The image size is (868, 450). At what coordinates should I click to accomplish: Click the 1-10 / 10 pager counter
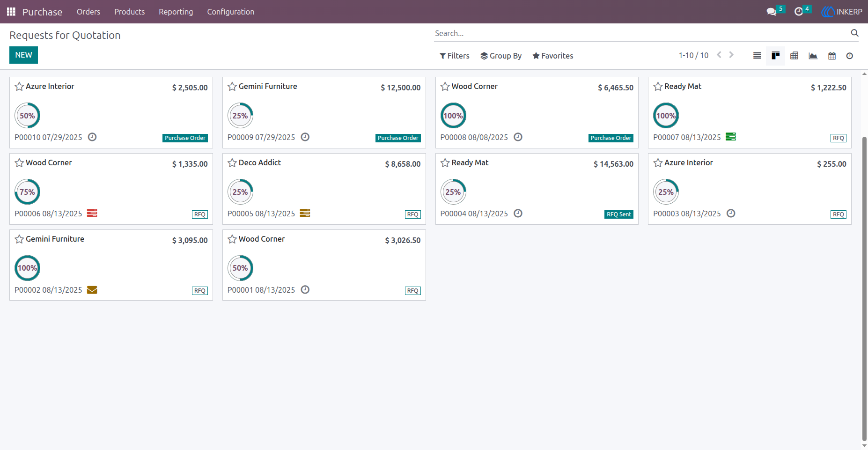pyautogui.click(x=693, y=55)
